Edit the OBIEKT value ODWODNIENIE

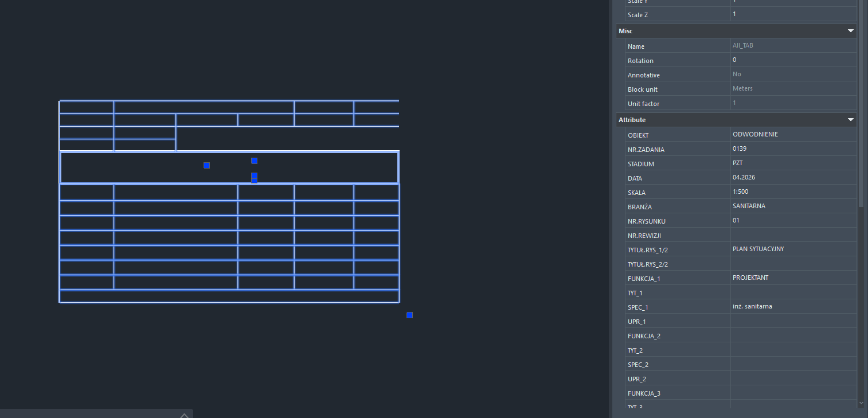(x=793, y=135)
